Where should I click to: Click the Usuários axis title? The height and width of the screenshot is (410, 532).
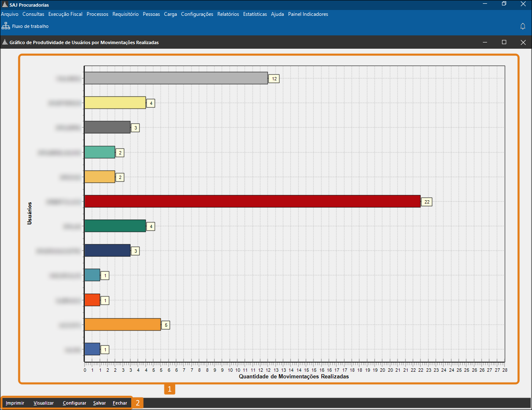[30, 214]
